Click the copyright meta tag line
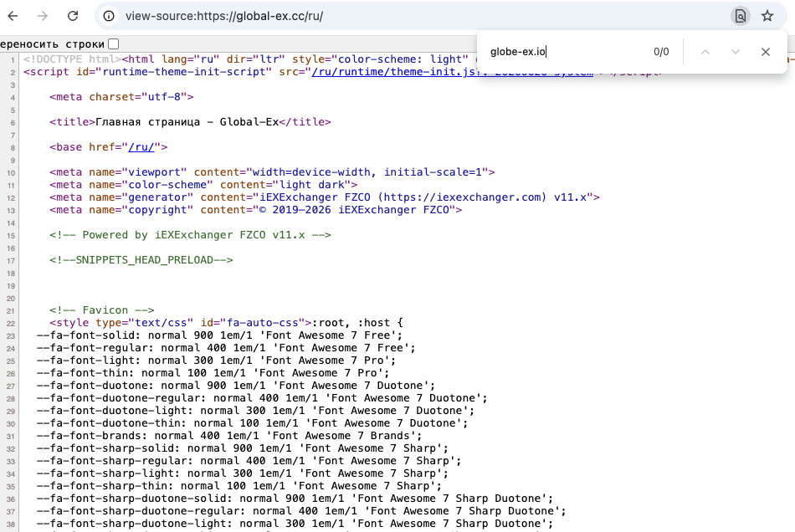This screenshot has height=532, width=795. pos(255,210)
